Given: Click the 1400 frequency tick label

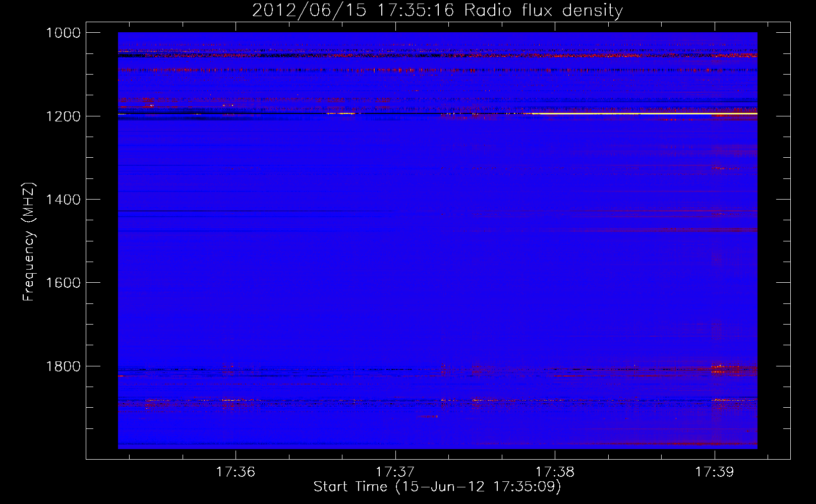Looking at the screenshot, I should (x=63, y=200).
